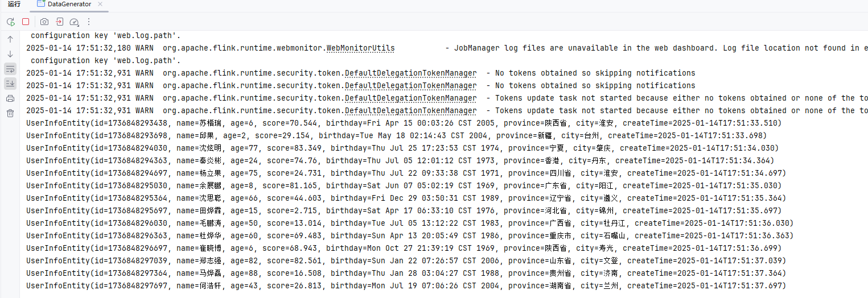Clear console with the trash icon
The height and width of the screenshot is (298, 868).
[10, 113]
